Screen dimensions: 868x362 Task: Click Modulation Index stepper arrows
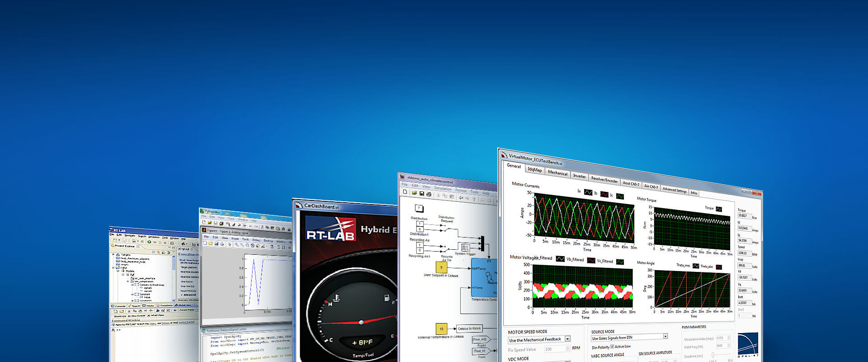[729, 338]
